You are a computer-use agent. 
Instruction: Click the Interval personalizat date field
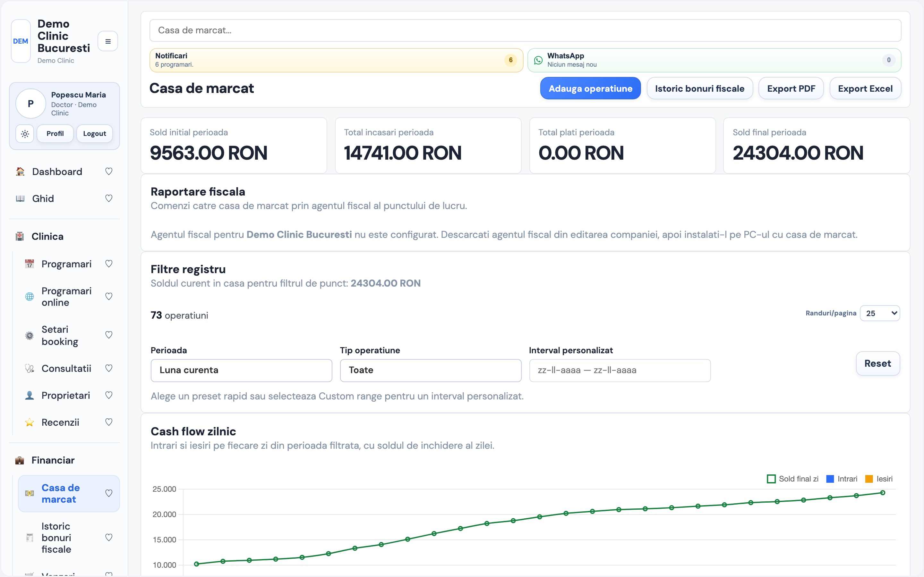point(620,371)
